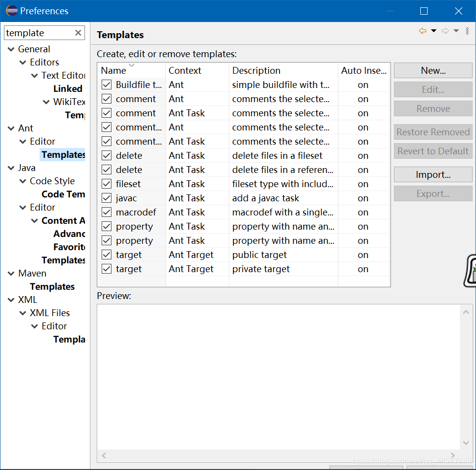This screenshot has width=476, height=470.
Task: Uncheck the Buildfile template checkbox
Action: click(107, 85)
